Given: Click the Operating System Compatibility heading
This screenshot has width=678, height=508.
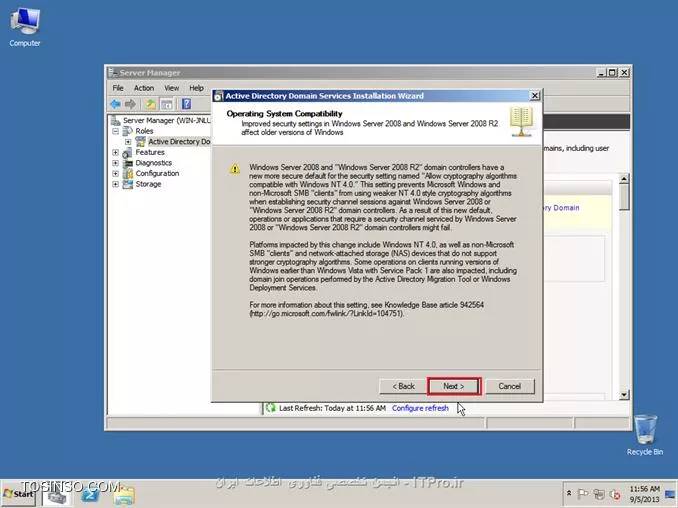Looking at the screenshot, I should (284, 114).
